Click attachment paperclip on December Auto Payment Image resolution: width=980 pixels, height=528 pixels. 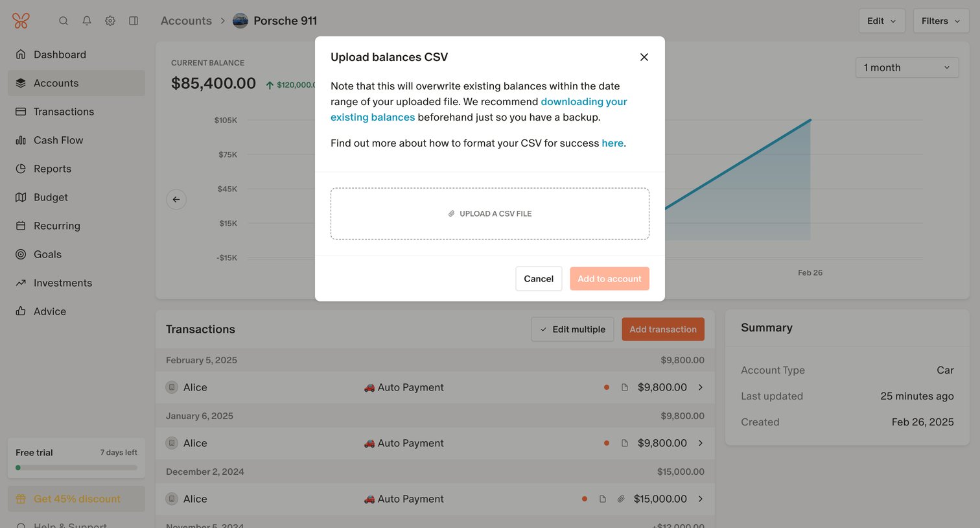point(621,499)
